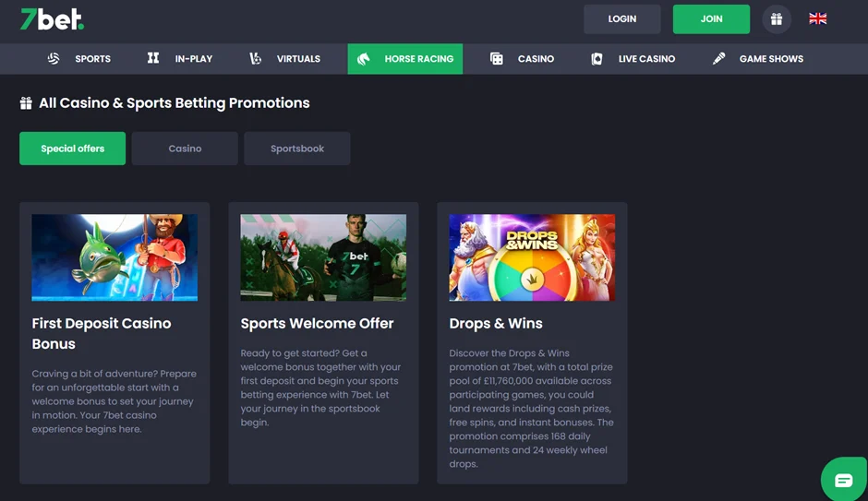Switch to the Casino promotions tab
The width and height of the screenshot is (868, 501).
pyautogui.click(x=185, y=149)
